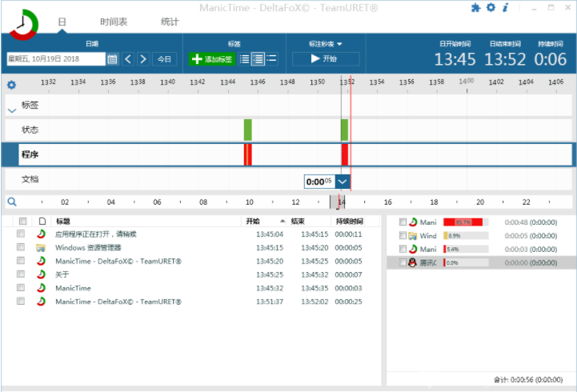The image size is (577, 392).
Task: Click the ManicTime clock logo
Action: (23, 25)
